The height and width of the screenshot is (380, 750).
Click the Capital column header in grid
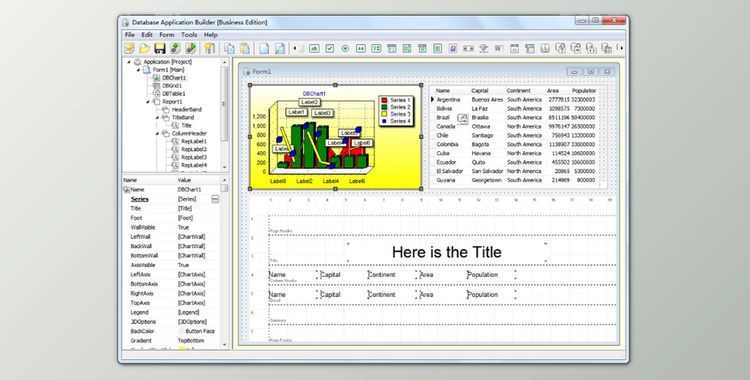tap(480, 90)
